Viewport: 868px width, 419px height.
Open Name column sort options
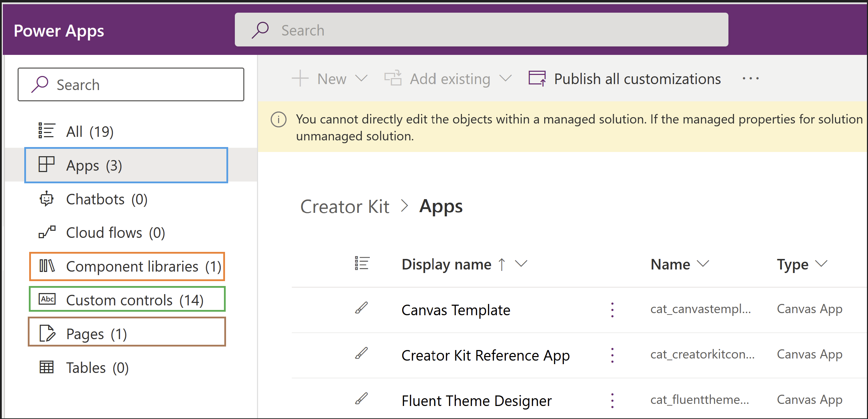click(703, 264)
